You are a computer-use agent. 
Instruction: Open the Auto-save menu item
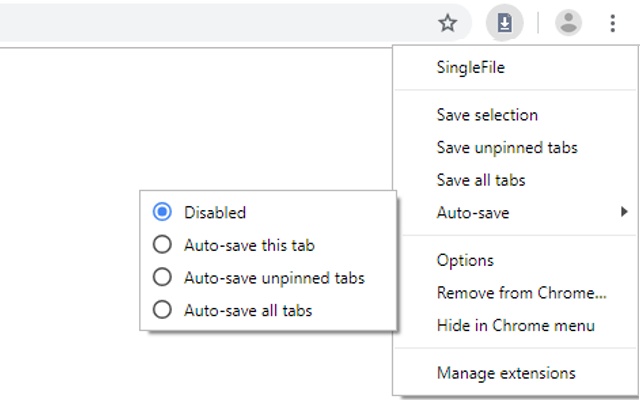(473, 213)
